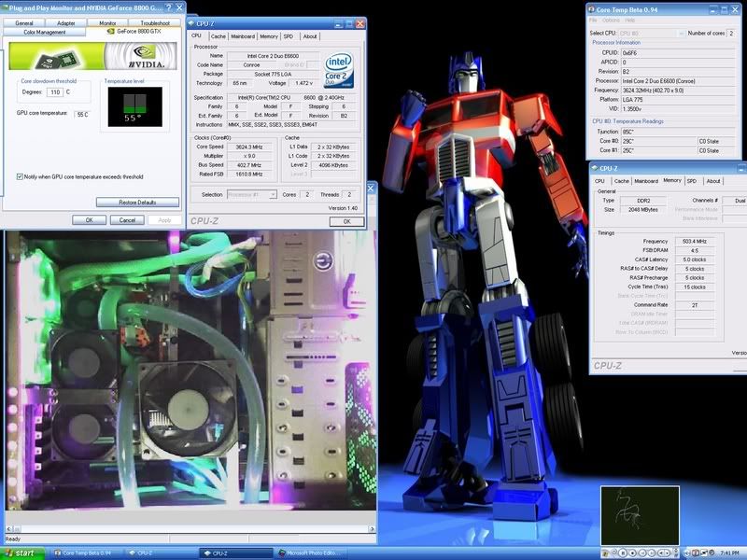Click the Intel Core 2 Duo logo in CPU-Z
The image size is (747, 560).
339,70
